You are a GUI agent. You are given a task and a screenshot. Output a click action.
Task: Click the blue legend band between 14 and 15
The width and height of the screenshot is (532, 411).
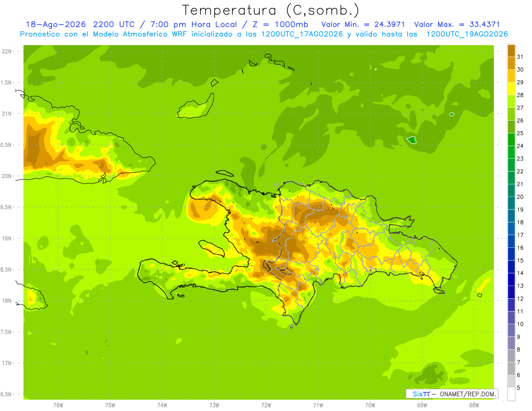coord(511,266)
